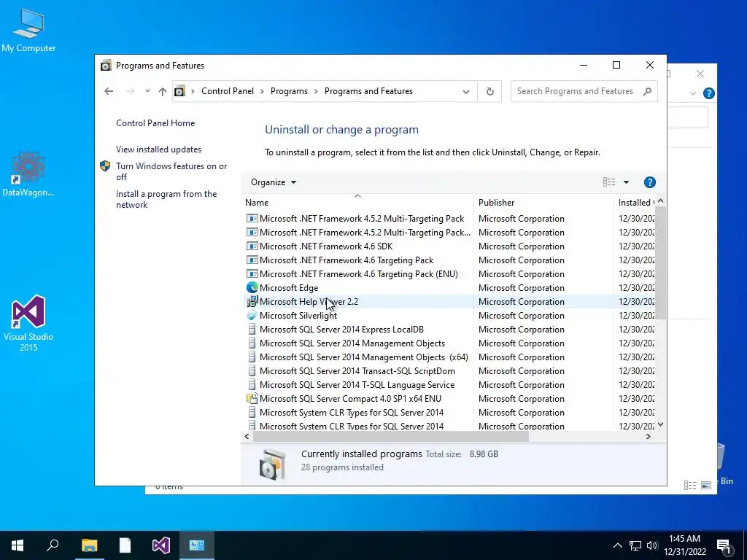The height and width of the screenshot is (560, 747).
Task: Click the Microsoft Edge program icon
Action: pos(252,287)
